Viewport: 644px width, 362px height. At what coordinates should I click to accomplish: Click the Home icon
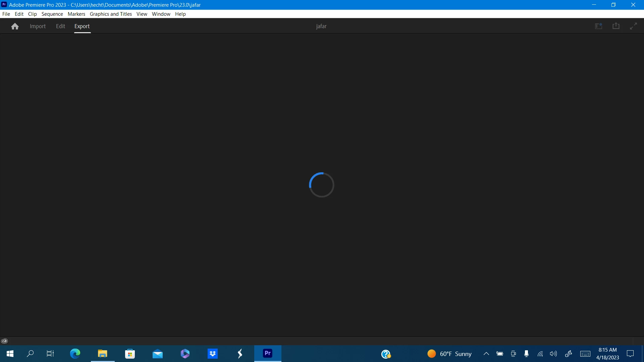coord(15,26)
